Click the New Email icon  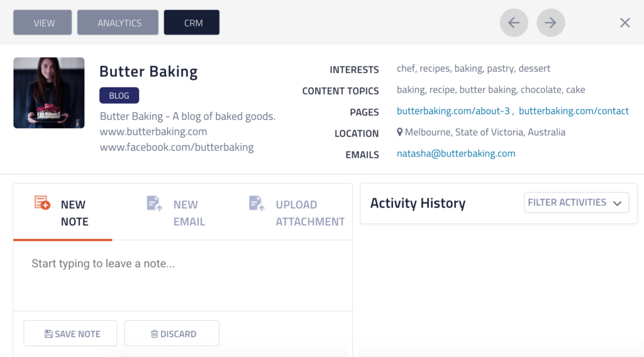155,203
